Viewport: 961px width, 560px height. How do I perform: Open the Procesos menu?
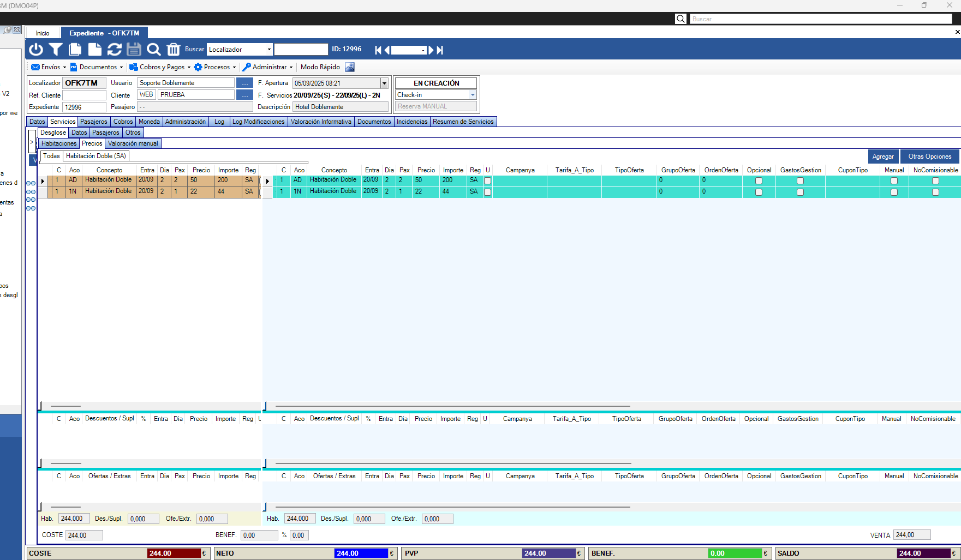pyautogui.click(x=215, y=67)
